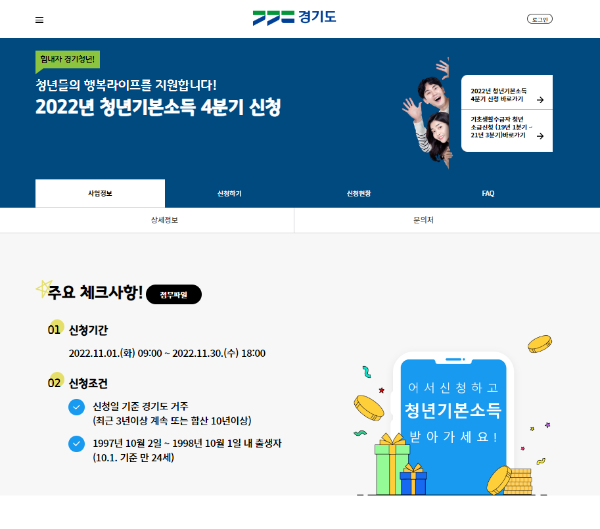Click the check icon beside 경기도 거주

click(77, 407)
